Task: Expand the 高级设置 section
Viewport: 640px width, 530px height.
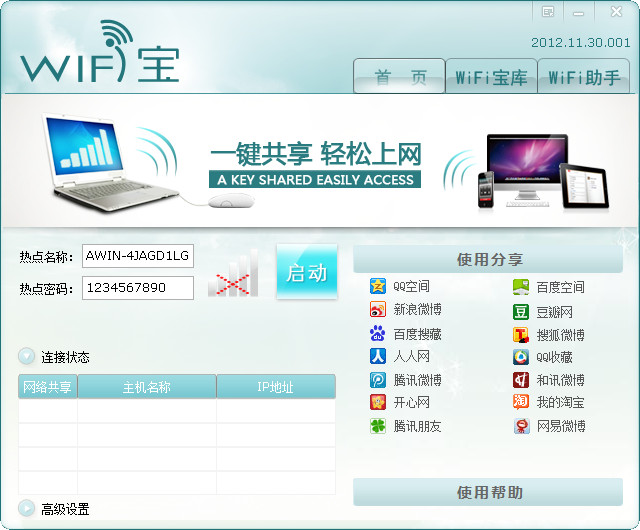Action: (27, 508)
